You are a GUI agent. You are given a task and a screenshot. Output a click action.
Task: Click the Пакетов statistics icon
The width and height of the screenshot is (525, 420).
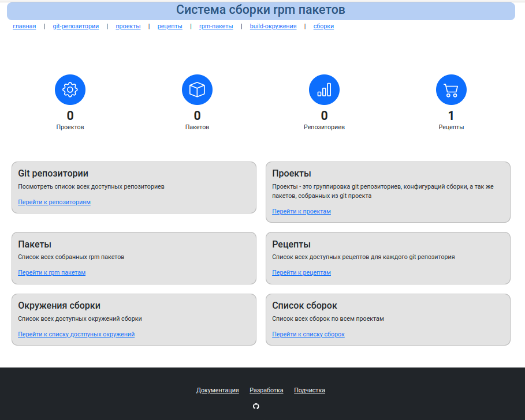click(x=197, y=89)
